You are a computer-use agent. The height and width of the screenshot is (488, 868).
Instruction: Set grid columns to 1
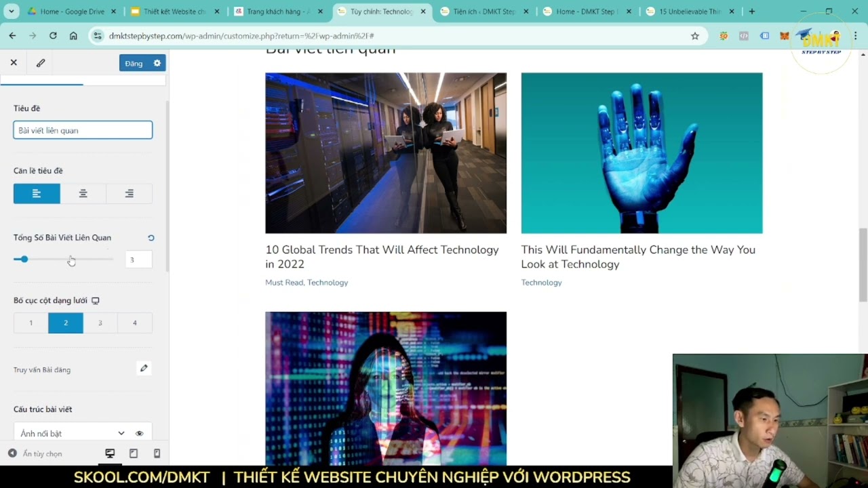(x=31, y=323)
